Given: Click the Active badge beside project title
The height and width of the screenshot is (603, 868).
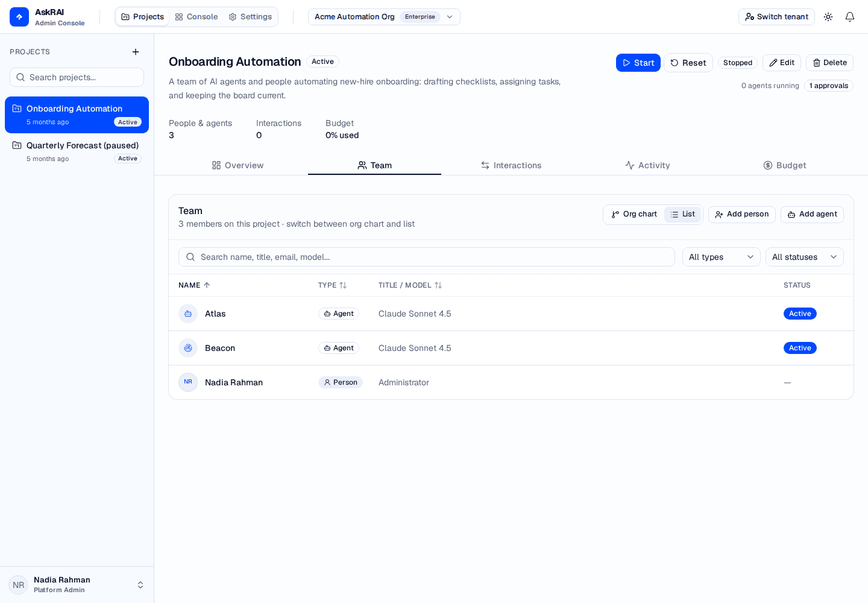Looking at the screenshot, I should 323,62.
